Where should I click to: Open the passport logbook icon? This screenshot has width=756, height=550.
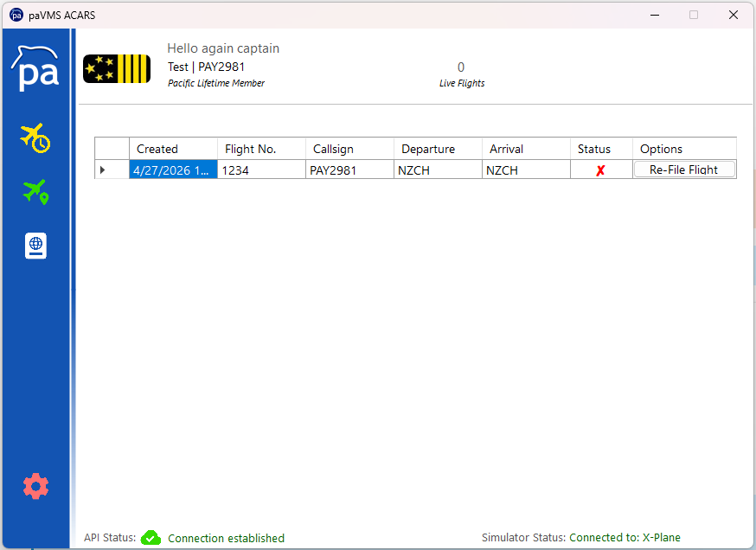[35, 246]
